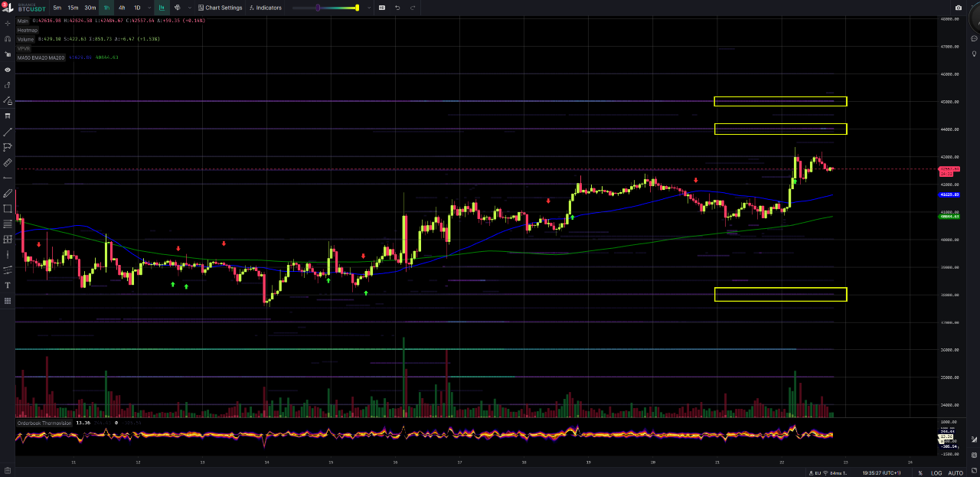Select the four-panel grid tool in sidebar
Screen dimensions: 980x477
(8, 239)
